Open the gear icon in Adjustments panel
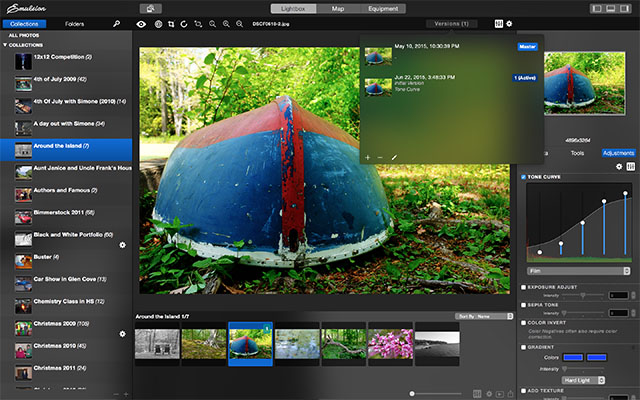The height and width of the screenshot is (400, 640). (x=619, y=167)
